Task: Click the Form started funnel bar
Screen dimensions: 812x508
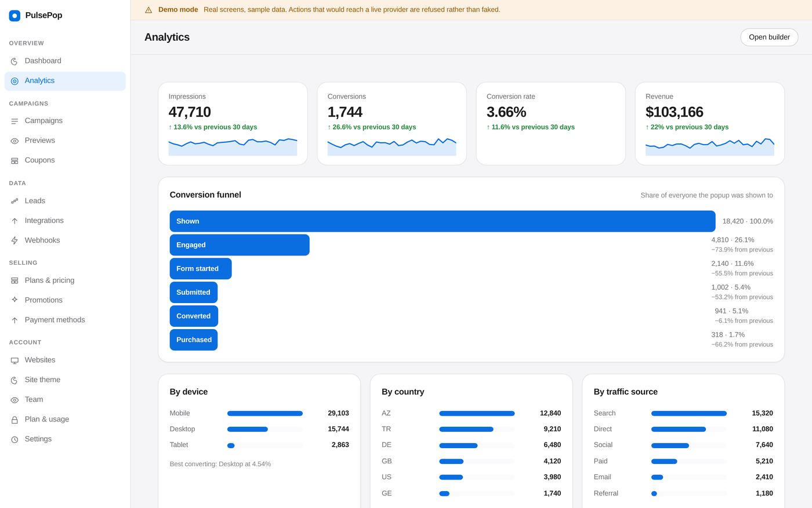Action: [x=201, y=269]
